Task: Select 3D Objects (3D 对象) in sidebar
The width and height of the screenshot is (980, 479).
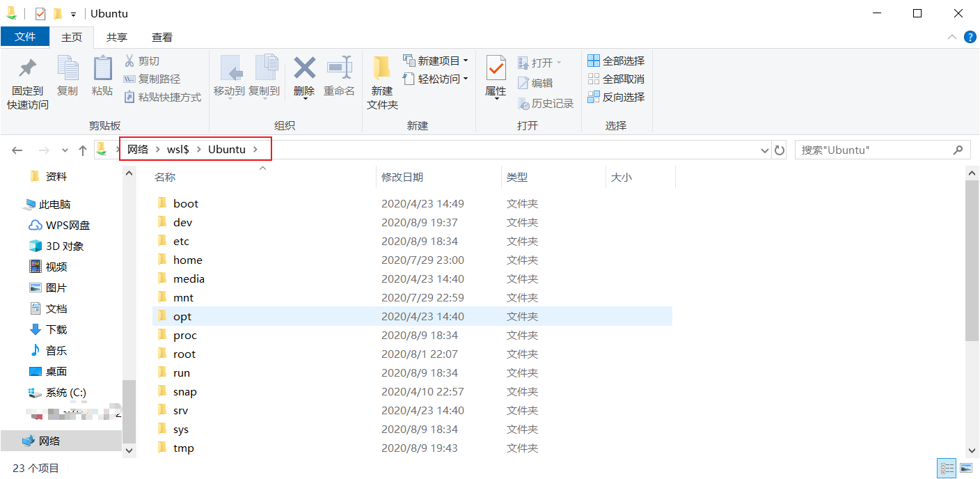Action: pos(56,246)
